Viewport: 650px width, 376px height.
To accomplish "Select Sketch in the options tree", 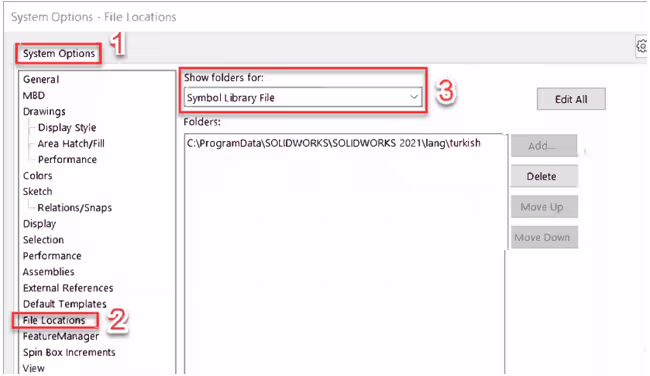I will point(37,192).
